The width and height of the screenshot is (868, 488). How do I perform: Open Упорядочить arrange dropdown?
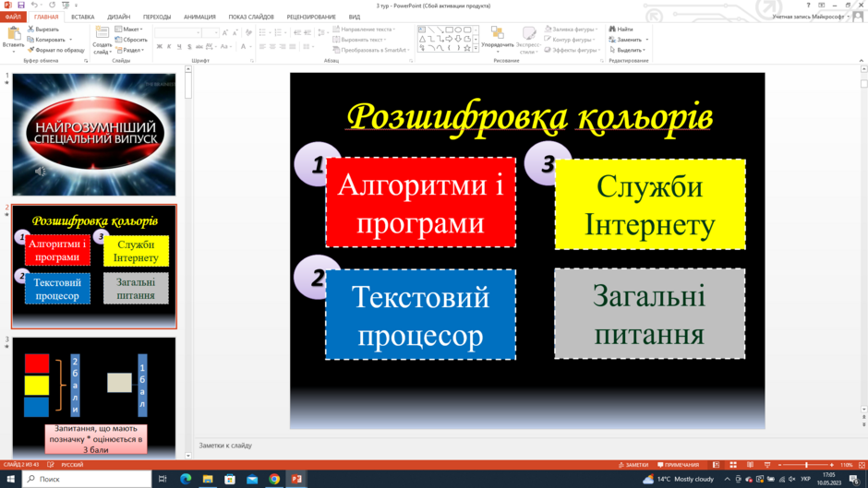[x=497, y=39]
